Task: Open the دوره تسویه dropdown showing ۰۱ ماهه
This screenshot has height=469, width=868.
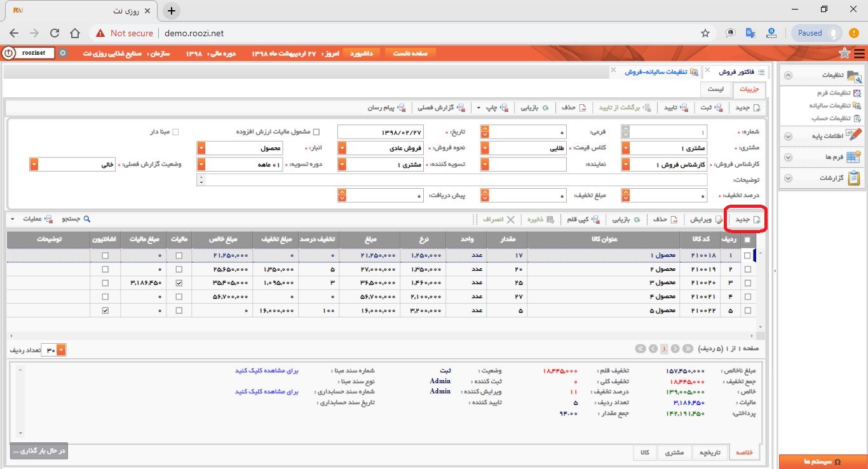Action: click(201, 165)
